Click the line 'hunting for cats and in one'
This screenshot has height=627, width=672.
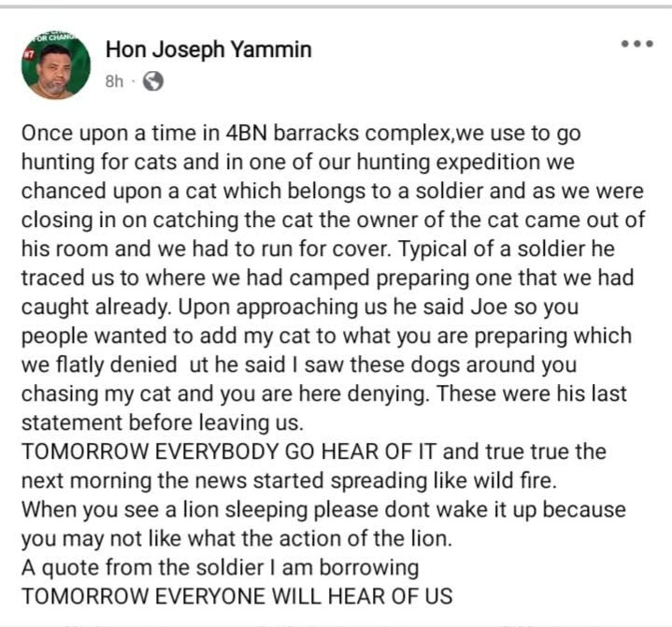[x=298, y=163]
